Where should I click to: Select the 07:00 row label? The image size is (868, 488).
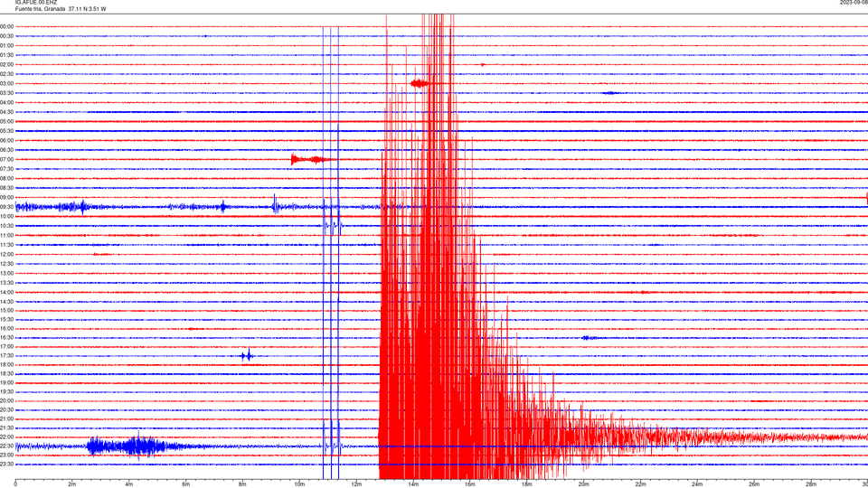pos(6,159)
